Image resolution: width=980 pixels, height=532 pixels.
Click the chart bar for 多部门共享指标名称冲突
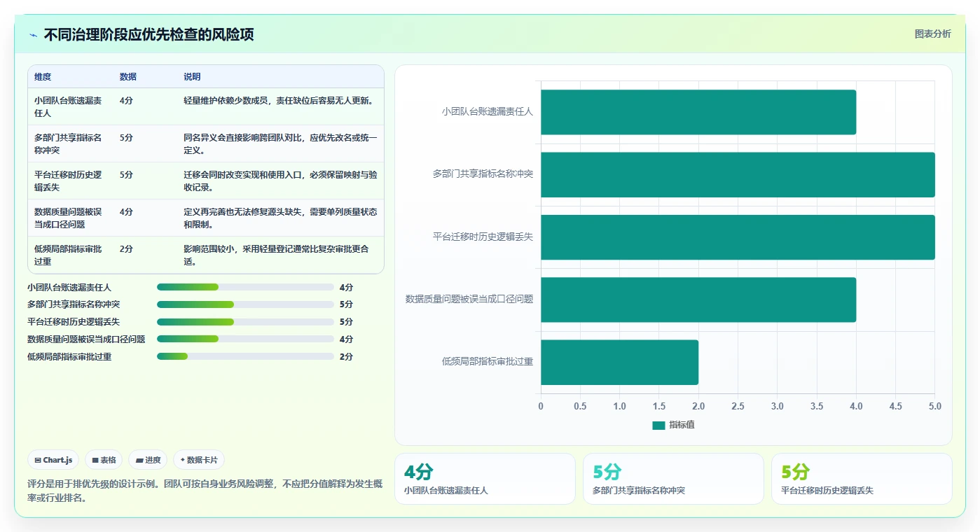738,174
